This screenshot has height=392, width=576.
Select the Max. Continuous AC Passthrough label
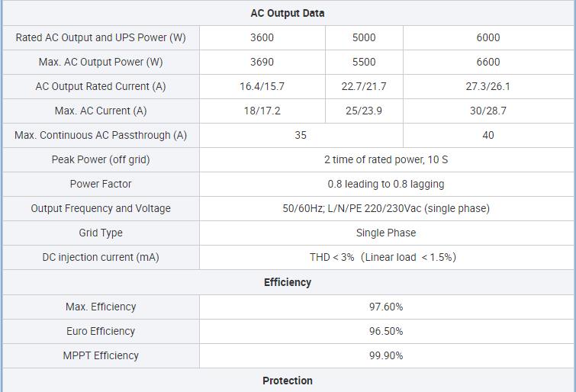tap(101, 135)
